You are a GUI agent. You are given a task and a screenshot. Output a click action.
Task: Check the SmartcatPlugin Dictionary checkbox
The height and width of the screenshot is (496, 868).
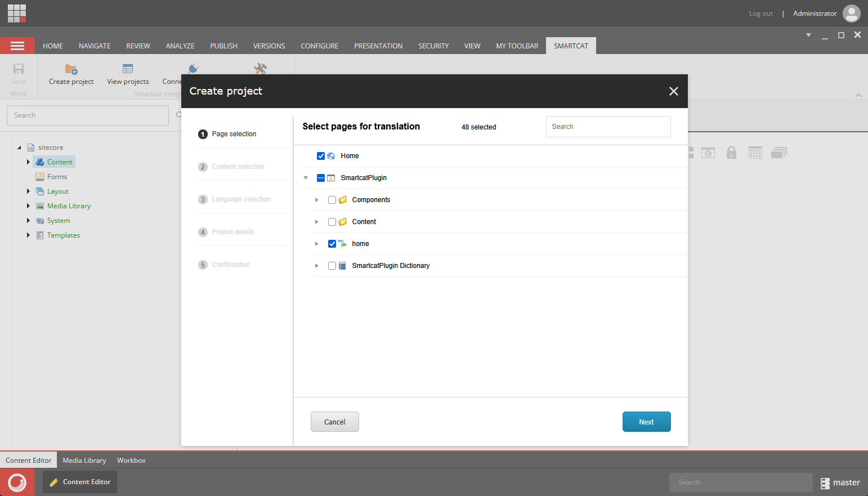pyautogui.click(x=332, y=266)
